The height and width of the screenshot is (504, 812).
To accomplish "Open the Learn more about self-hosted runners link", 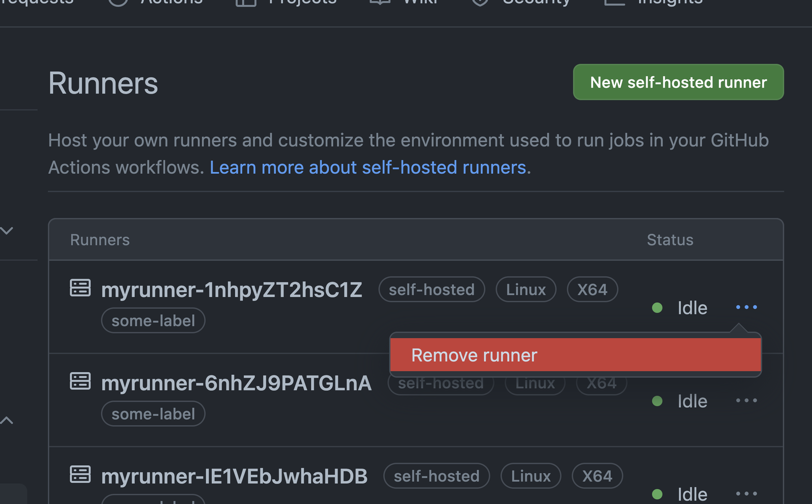I will [368, 167].
